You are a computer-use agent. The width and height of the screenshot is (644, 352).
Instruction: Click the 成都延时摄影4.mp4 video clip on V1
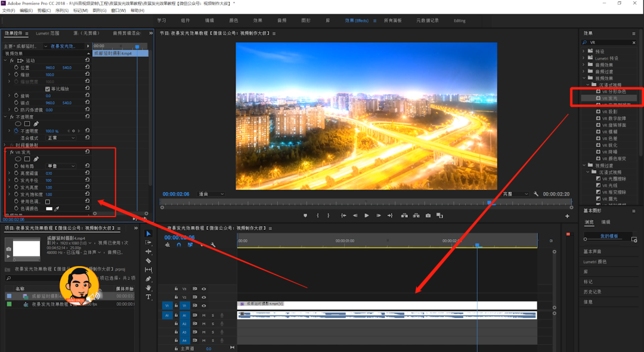(387, 305)
